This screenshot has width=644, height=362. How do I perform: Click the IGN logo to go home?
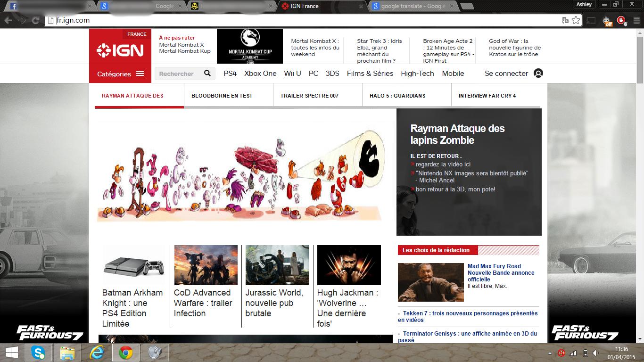(120, 49)
